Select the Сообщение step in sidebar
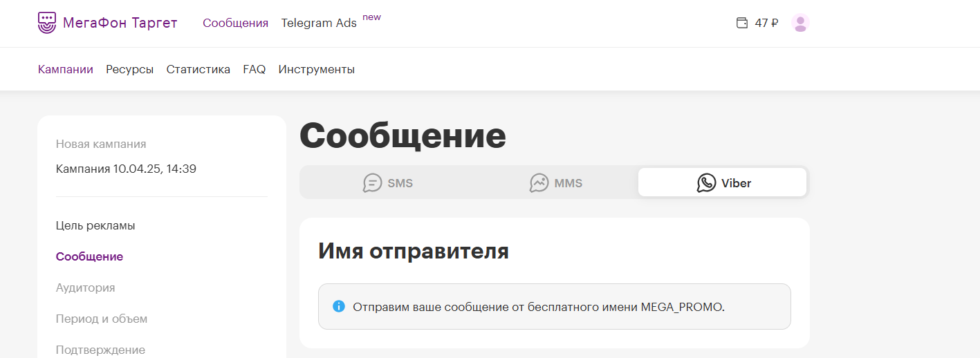The image size is (980, 358). click(x=89, y=256)
